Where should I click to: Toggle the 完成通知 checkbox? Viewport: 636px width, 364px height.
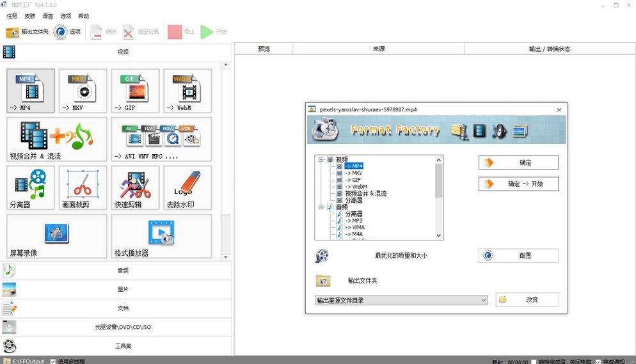598,361
